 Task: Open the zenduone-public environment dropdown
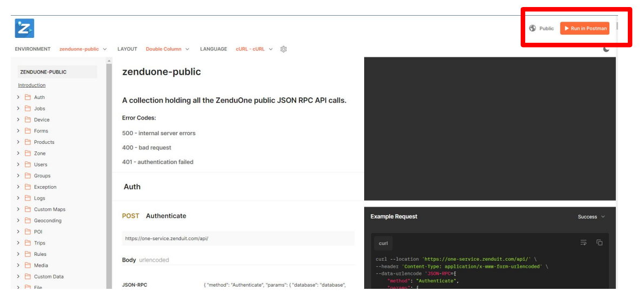tap(83, 49)
